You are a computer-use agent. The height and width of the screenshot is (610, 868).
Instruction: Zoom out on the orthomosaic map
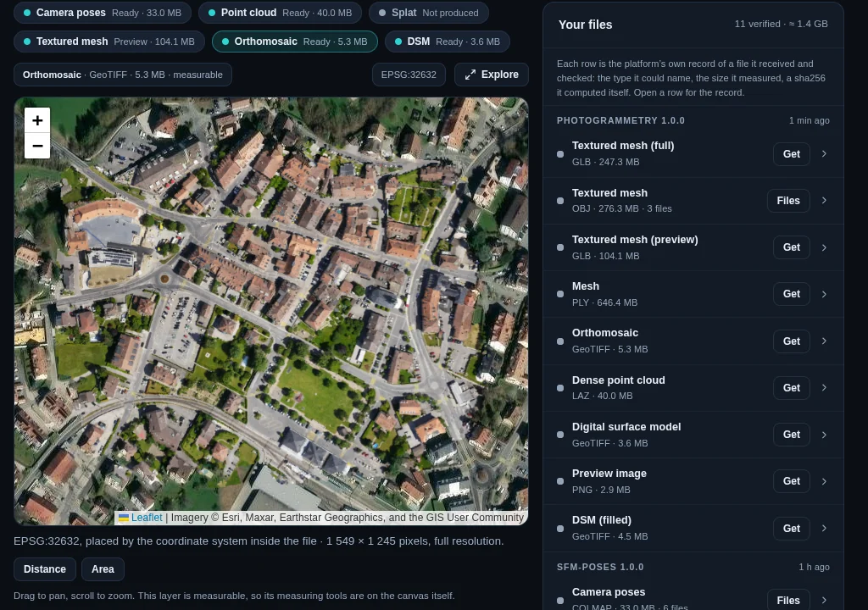click(x=37, y=146)
